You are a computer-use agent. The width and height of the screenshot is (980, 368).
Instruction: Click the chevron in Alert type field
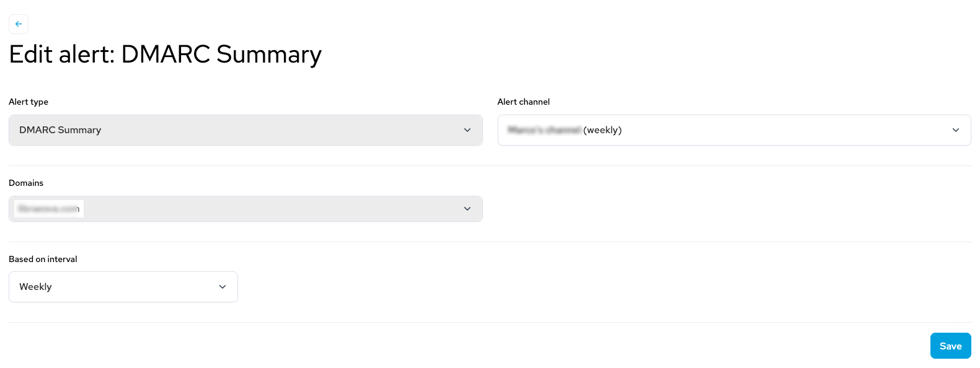(x=467, y=130)
